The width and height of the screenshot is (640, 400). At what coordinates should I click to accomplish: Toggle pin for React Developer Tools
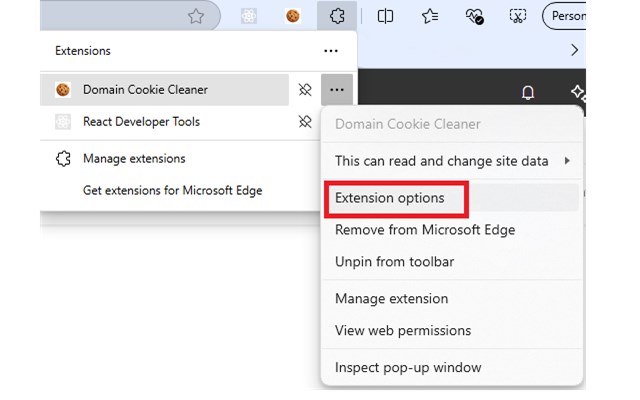306,122
